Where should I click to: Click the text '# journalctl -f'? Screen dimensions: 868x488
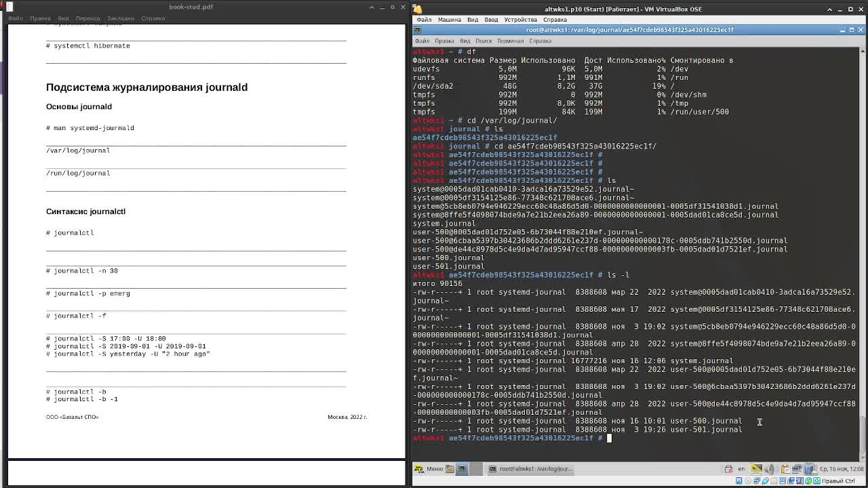(x=76, y=316)
